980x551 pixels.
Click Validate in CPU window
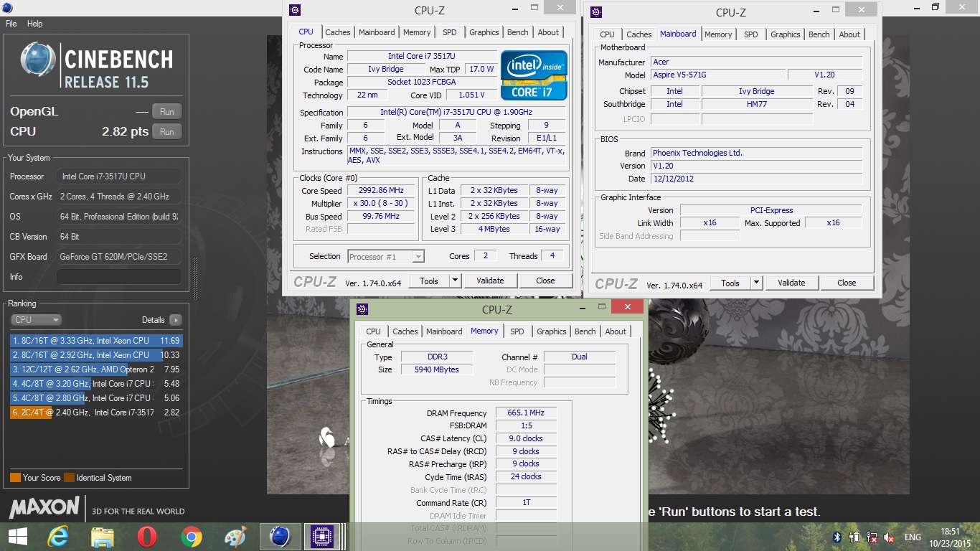[490, 281]
